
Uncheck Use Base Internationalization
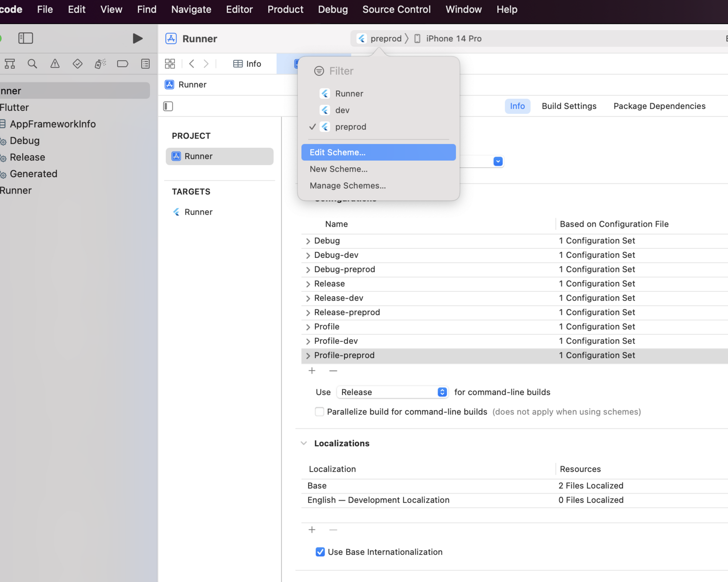click(320, 552)
